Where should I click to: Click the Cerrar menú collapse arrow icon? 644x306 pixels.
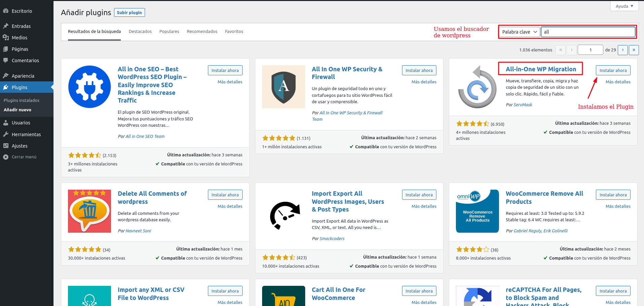point(6,157)
